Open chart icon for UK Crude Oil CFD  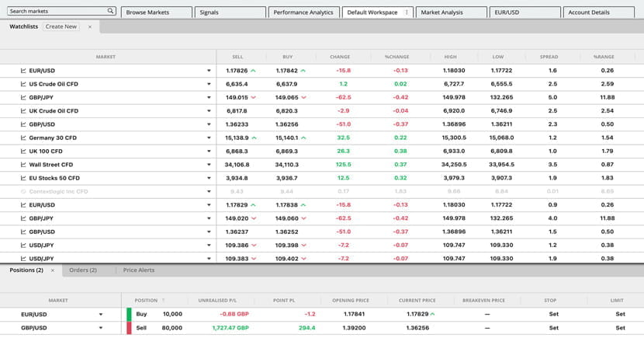pos(23,111)
